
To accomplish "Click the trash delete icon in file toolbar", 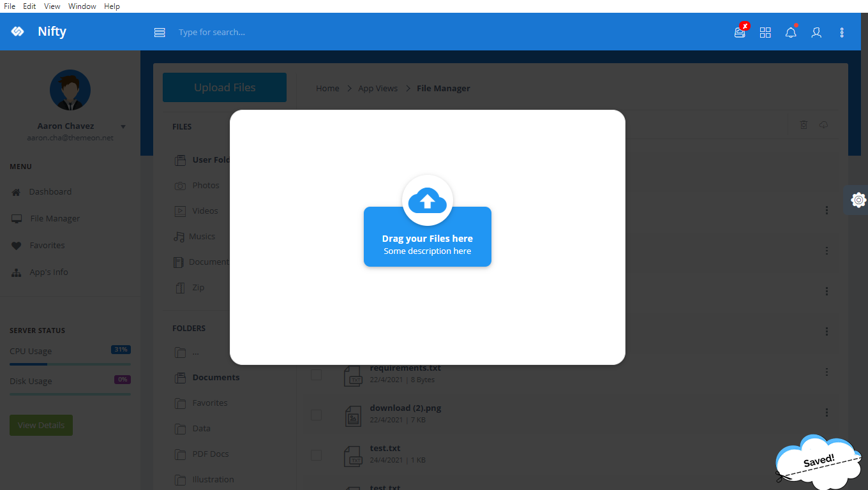I will 804,125.
